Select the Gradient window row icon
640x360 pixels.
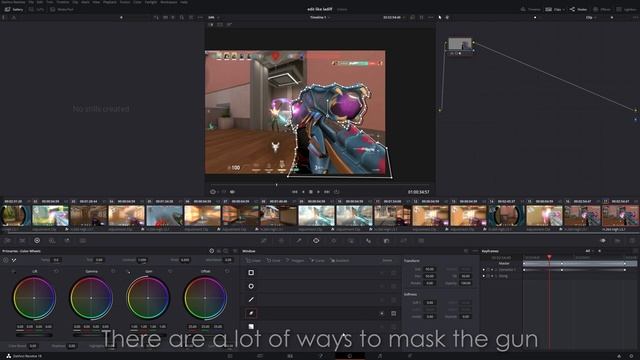[x=251, y=327]
